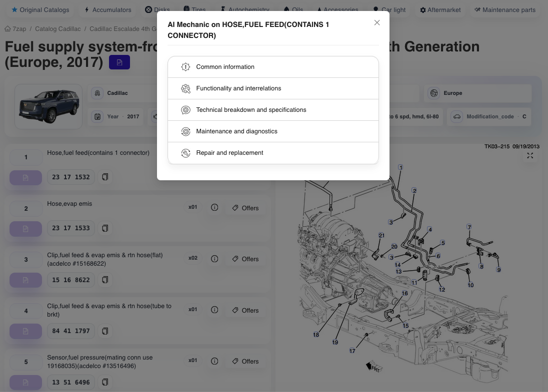Open Aftermarket category
This screenshot has height=392, width=548.
click(x=440, y=10)
